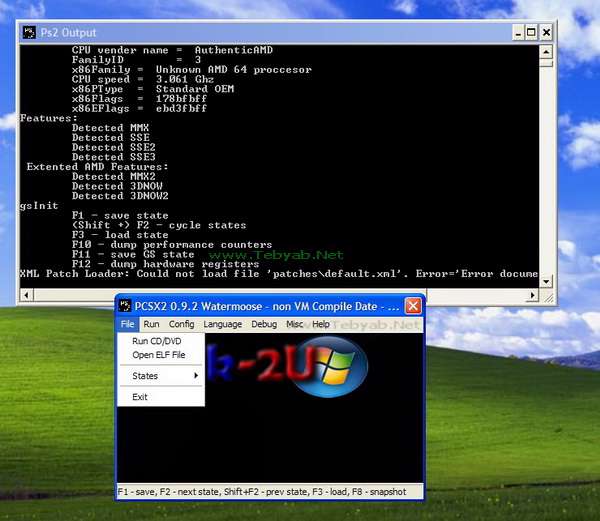The width and height of the screenshot is (600, 521).
Task: Open the Config menu in PCSX2
Action: coord(181,324)
